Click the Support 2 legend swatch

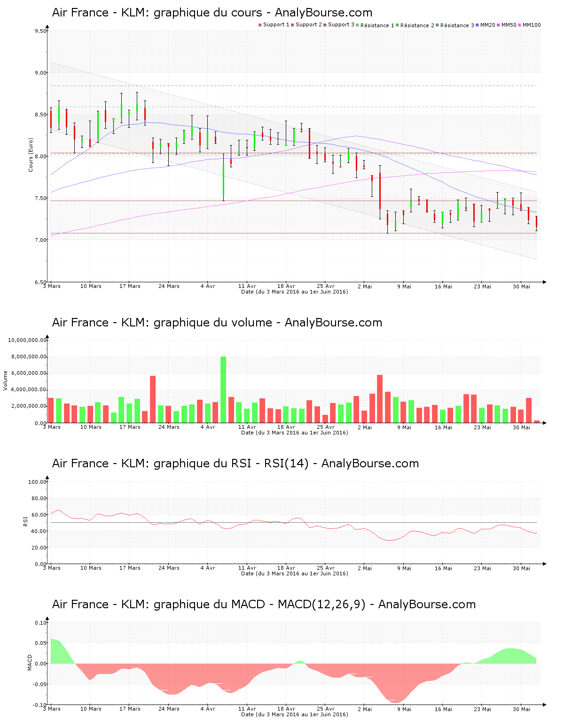pos(292,25)
